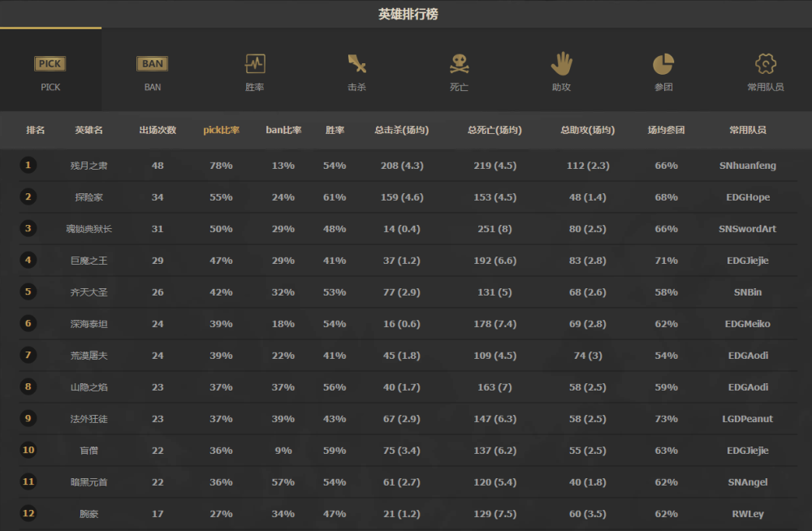Click the rank 9 badge
This screenshot has width=812, height=531.
(28, 419)
